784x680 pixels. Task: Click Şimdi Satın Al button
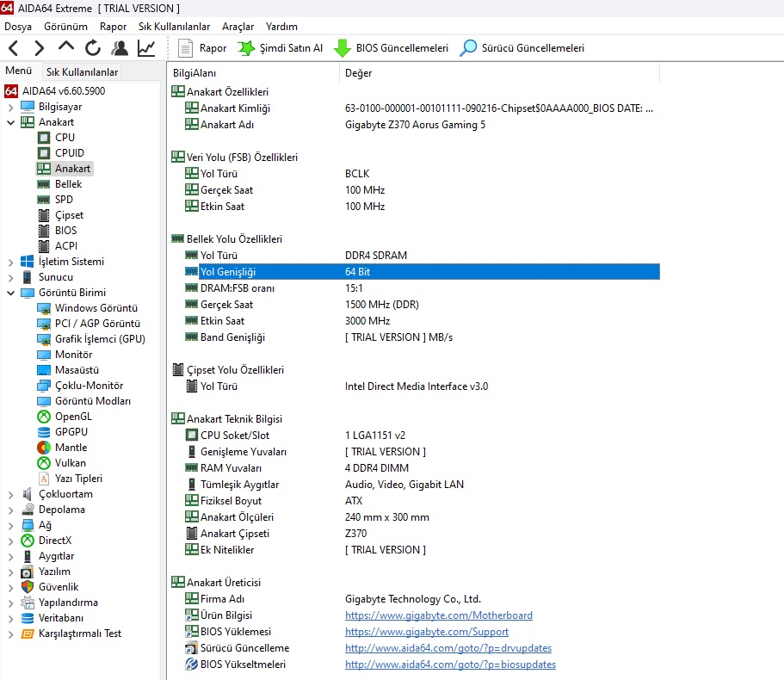click(x=280, y=48)
